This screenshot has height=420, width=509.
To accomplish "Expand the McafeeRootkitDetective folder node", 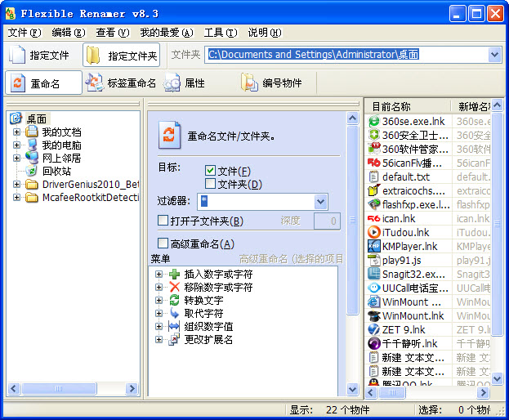I will (16, 197).
